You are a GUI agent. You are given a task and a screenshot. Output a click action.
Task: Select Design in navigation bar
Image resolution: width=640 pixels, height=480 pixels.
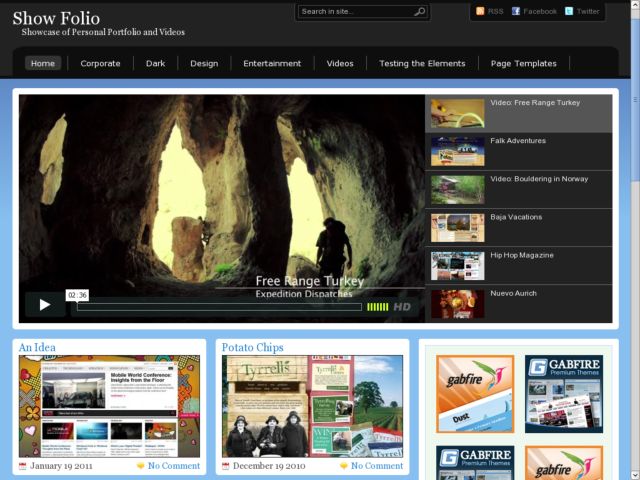coord(204,63)
